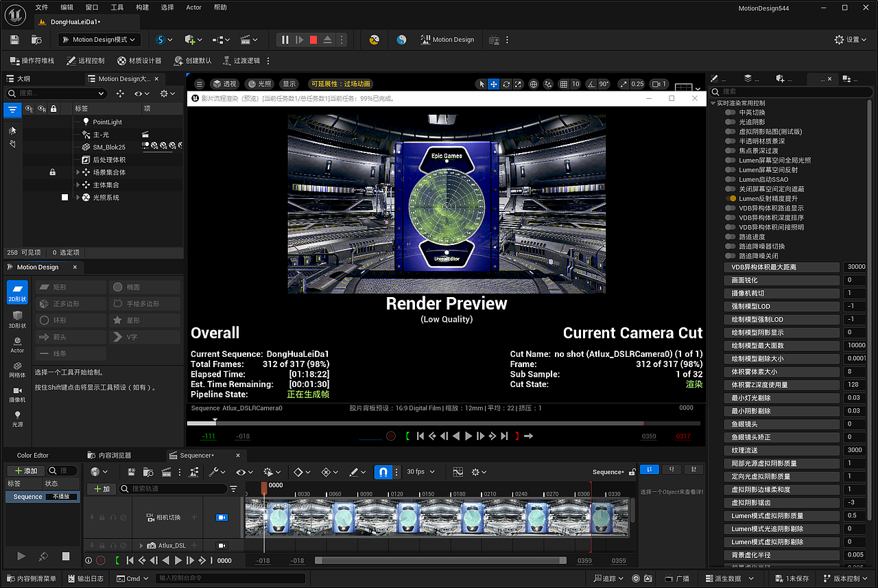The height and width of the screenshot is (588, 878).
Task: Toggle the 中英切换 switch
Action: [x=730, y=113]
